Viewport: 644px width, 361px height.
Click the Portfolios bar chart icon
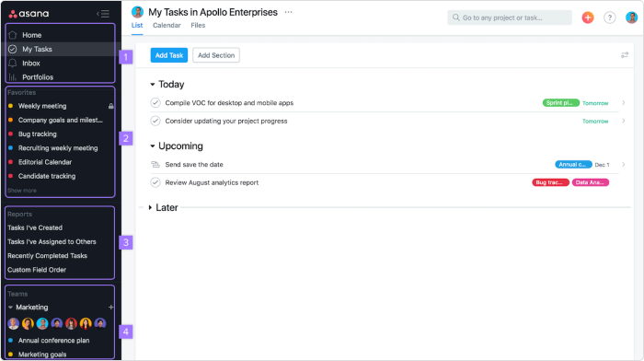pyautogui.click(x=13, y=76)
